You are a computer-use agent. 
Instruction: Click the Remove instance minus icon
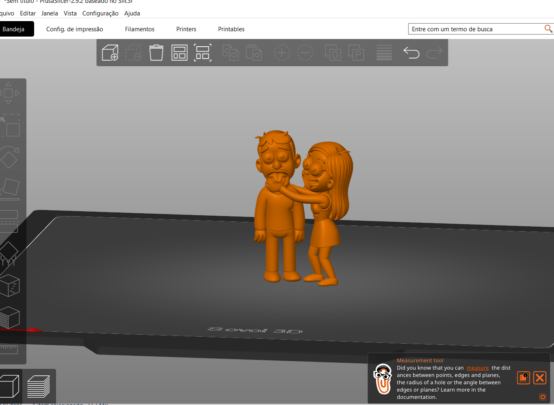305,53
